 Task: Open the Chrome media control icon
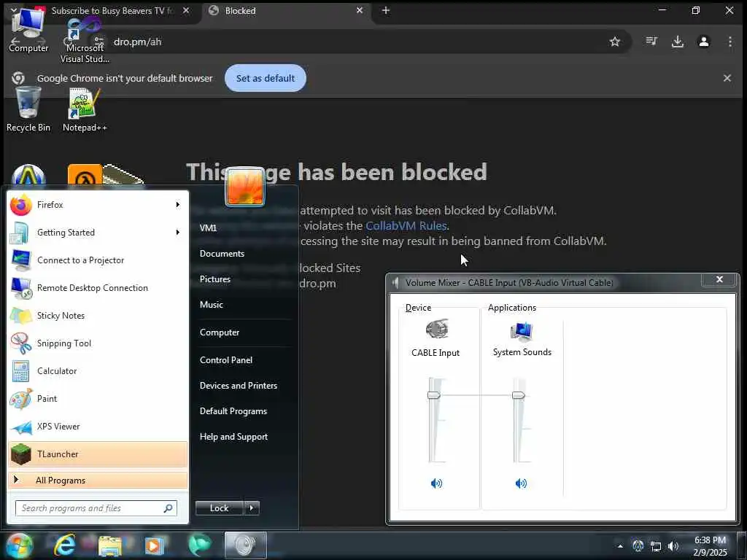651,42
